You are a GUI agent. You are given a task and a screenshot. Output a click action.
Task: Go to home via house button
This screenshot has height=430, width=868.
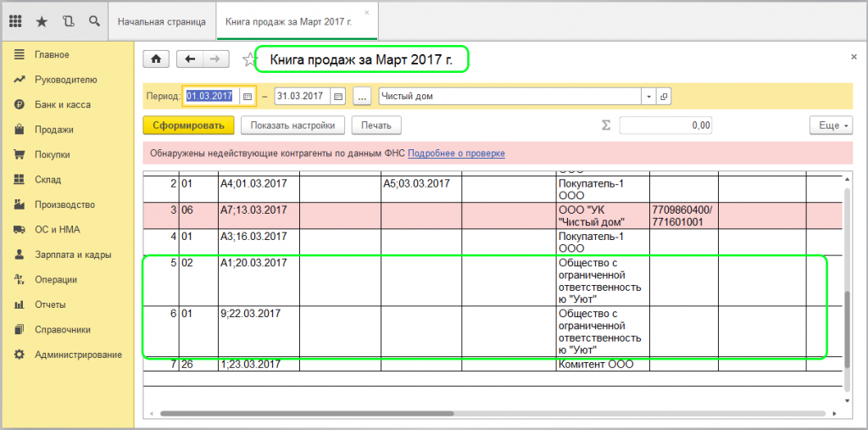coord(155,59)
